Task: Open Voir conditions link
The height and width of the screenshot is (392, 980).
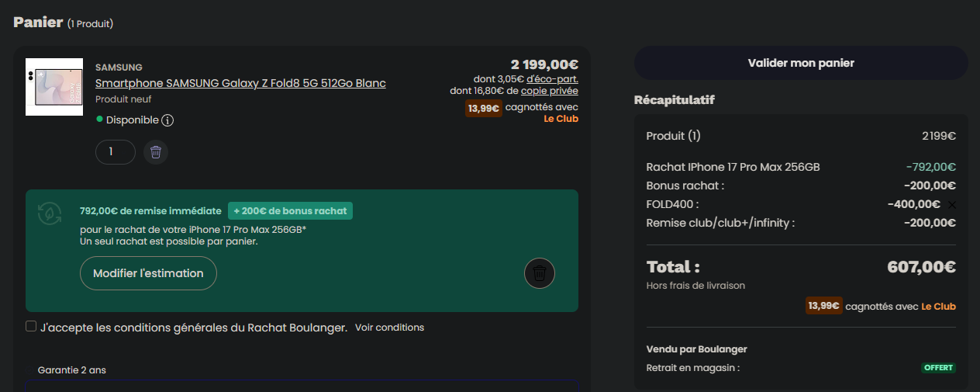Action: [x=389, y=328]
